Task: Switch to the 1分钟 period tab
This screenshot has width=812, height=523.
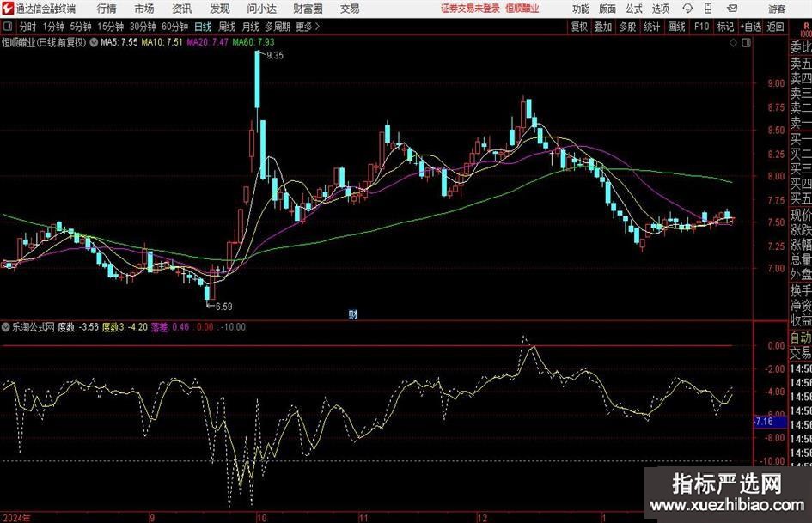Action: tap(52, 27)
